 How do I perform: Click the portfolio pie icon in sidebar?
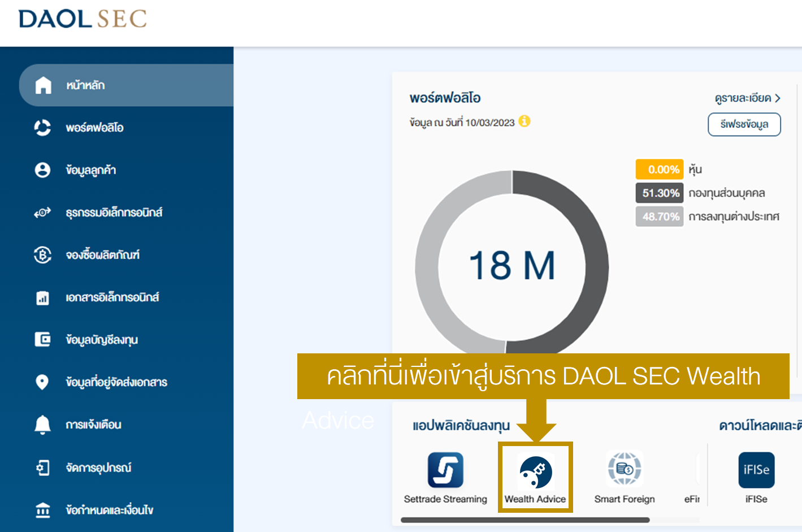click(x=42, y=128)
